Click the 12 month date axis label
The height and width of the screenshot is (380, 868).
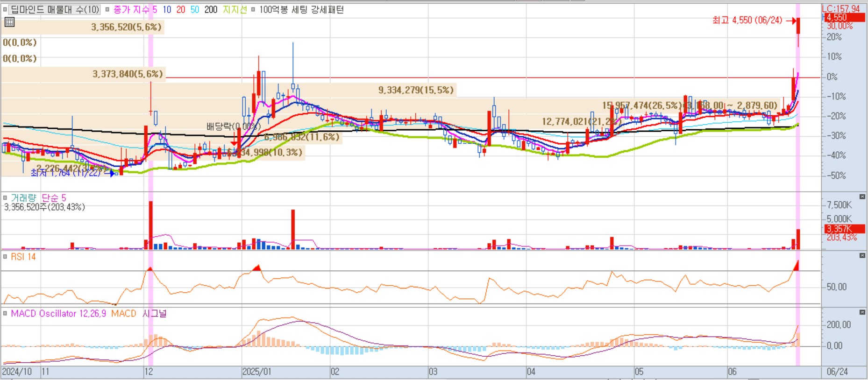(149, 372)
